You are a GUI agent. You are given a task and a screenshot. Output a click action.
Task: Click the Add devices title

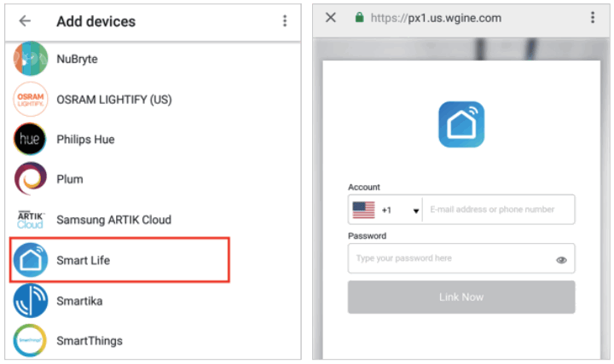coord(96,21)
